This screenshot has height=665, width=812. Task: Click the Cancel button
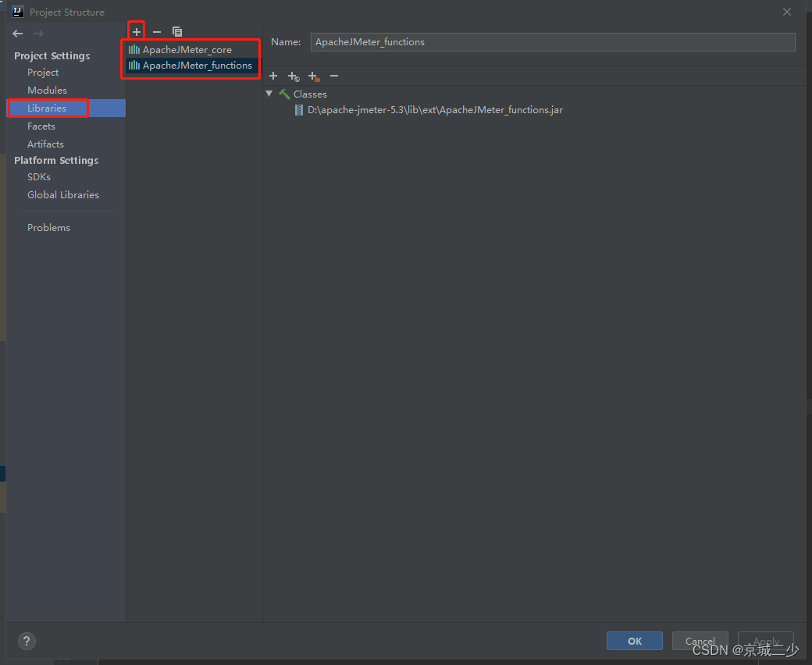[700, 642]
